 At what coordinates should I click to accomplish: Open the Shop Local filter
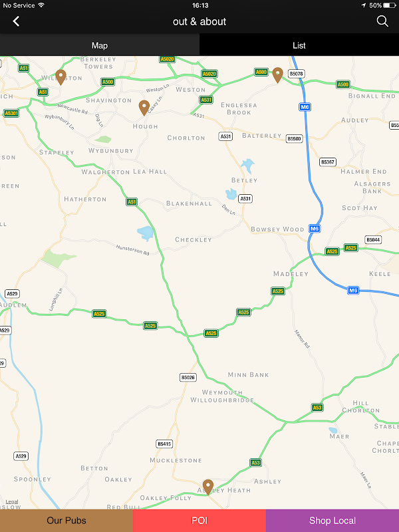coord(332,521)
